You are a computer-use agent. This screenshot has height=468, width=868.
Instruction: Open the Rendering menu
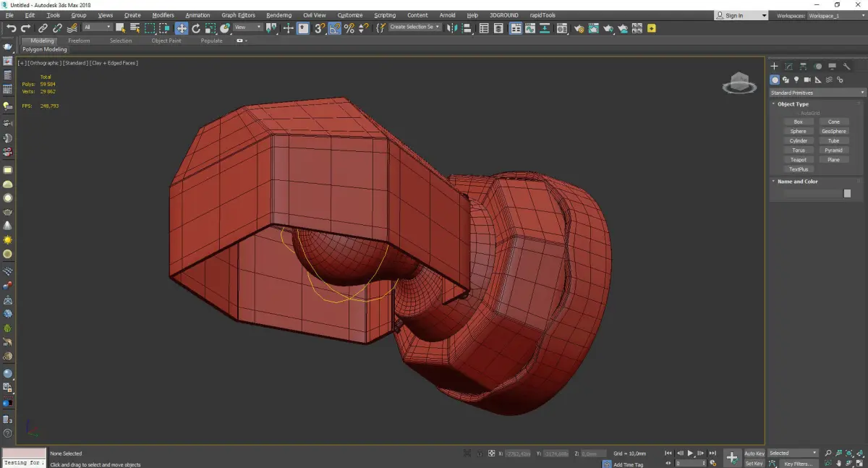point(278,15)
